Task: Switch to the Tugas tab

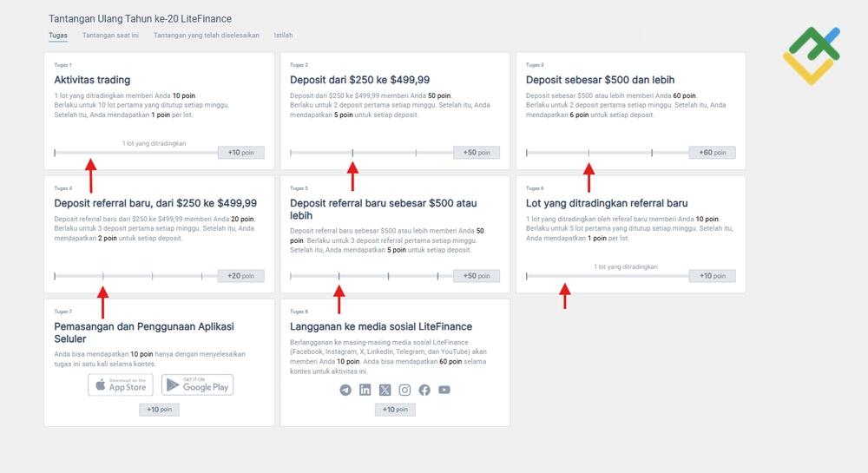Action: click(x=58, y=36)
